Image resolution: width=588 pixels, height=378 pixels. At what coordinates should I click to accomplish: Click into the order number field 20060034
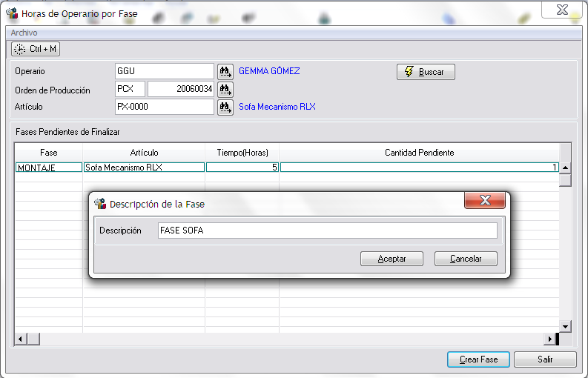181,89
